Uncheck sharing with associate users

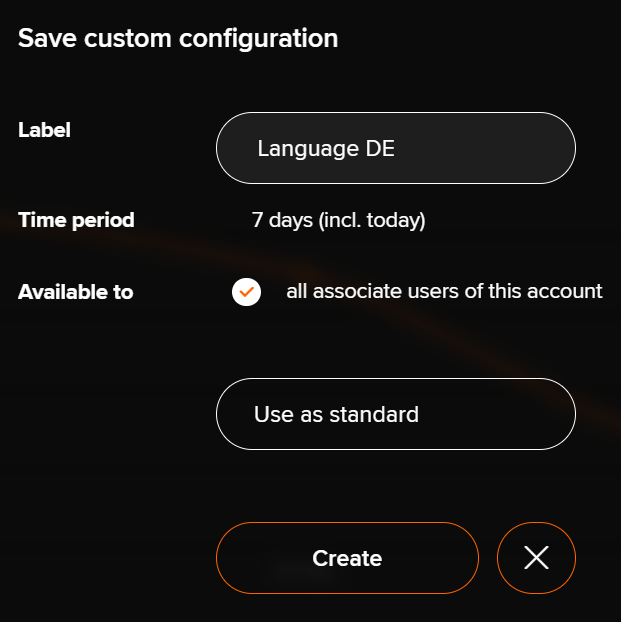coord(246,292)
